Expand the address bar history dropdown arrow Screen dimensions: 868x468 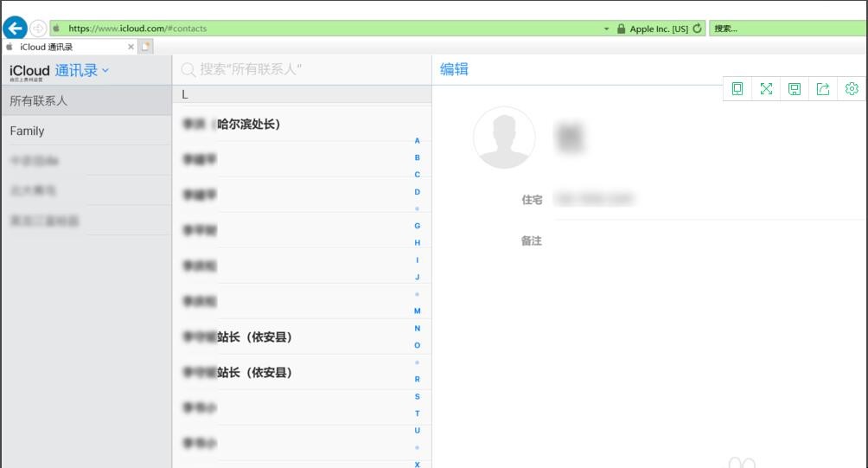click(x=607, y=29)
